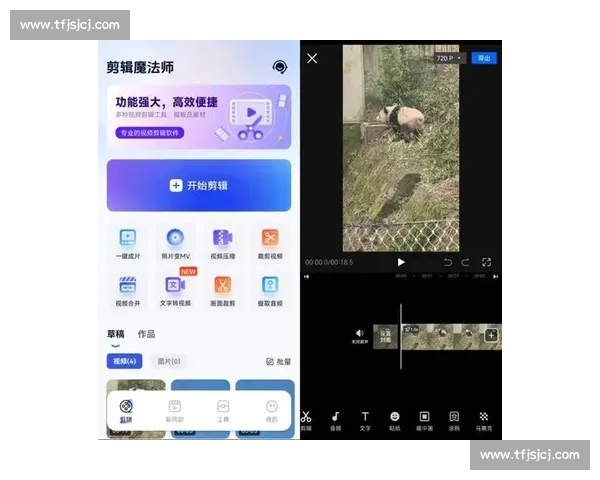This screenshot has width=600, height=480.
Task: Tap the 设置封面 set cover tile
Action: [386, 336]
